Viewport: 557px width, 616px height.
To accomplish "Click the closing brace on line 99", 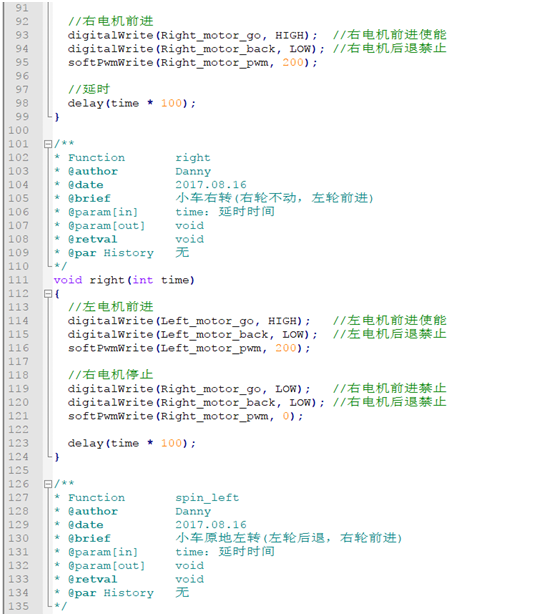I will click(57, 117).
